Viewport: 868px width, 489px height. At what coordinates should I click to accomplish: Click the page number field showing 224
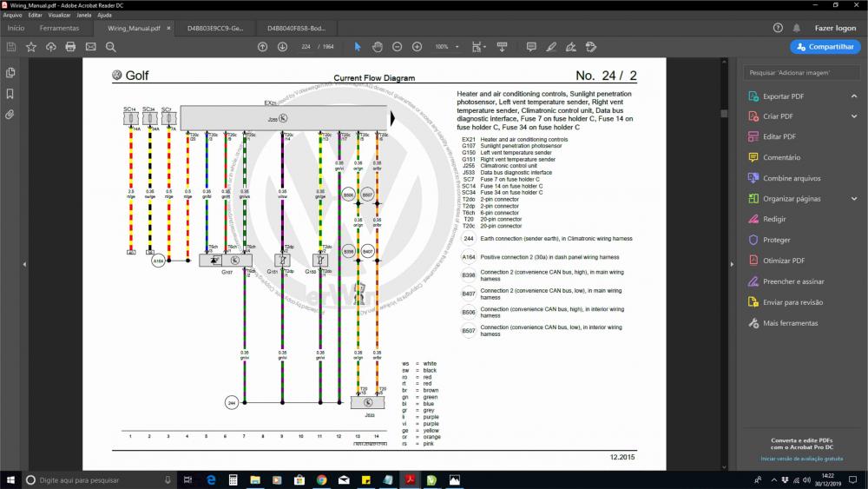[306, 47]
